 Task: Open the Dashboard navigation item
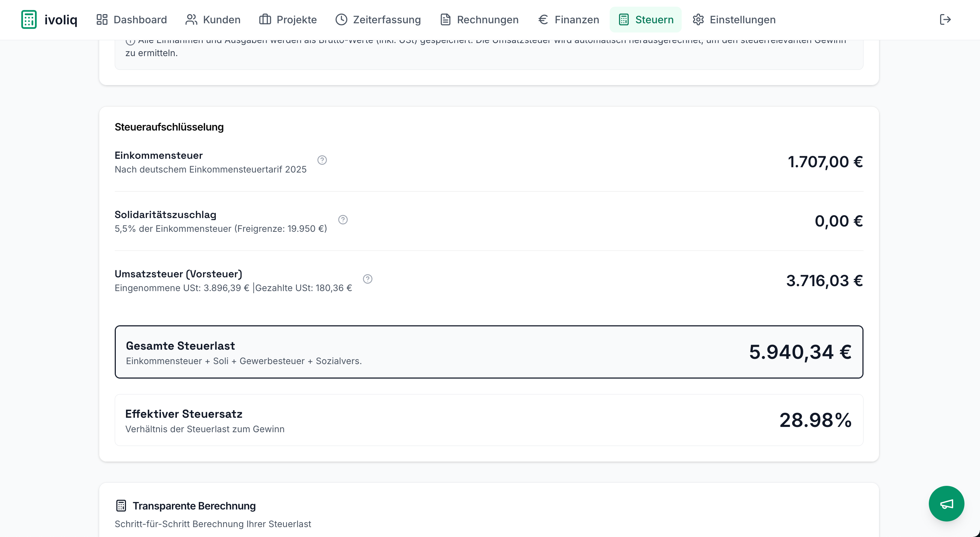pos(131,19)
